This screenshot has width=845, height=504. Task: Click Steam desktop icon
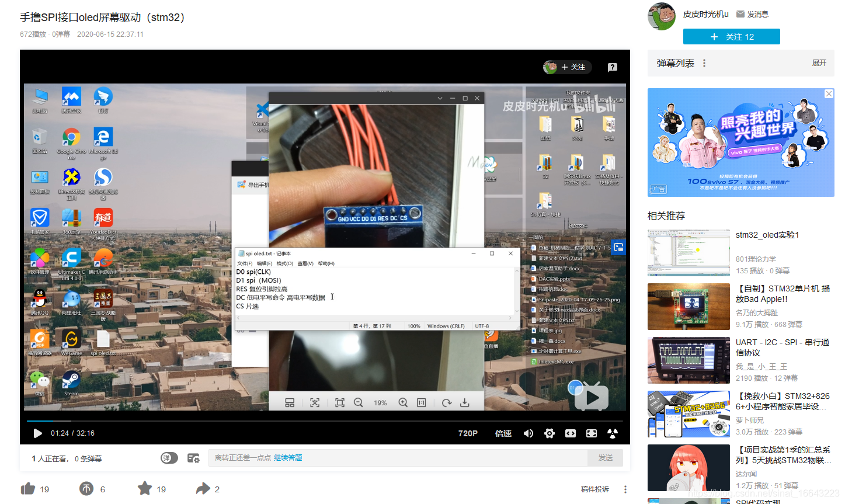tap(71, 383)
